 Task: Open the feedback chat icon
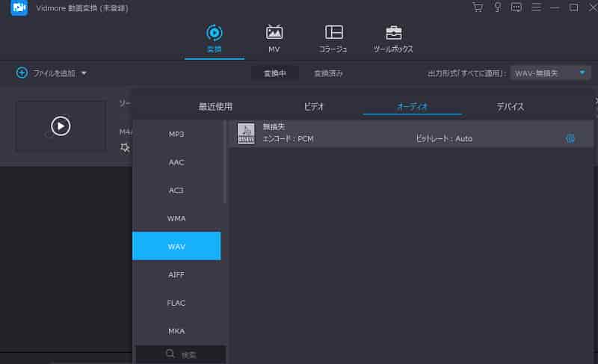517,7
